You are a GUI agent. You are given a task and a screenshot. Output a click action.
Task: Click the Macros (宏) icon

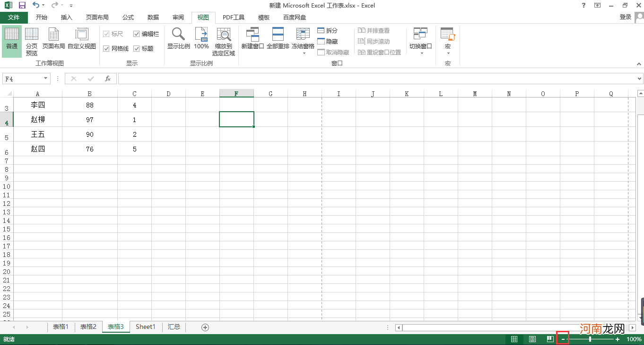447,34
